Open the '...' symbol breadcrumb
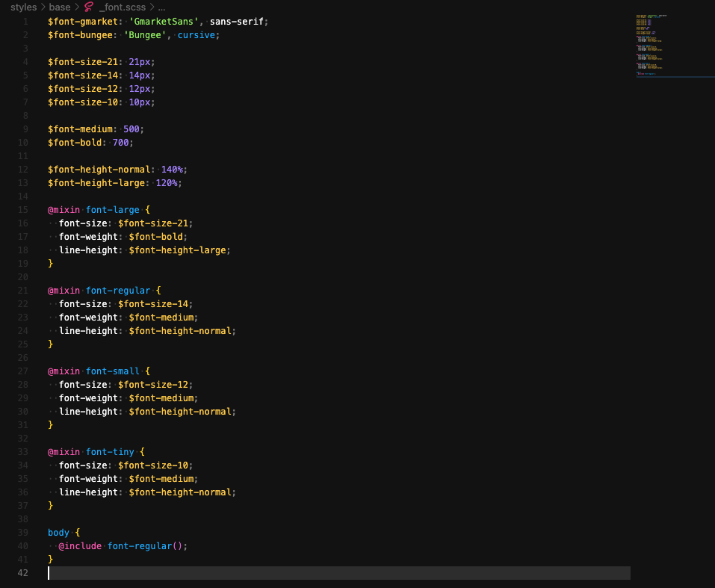This screenshot has width=715, height=588. coord(161,7)
